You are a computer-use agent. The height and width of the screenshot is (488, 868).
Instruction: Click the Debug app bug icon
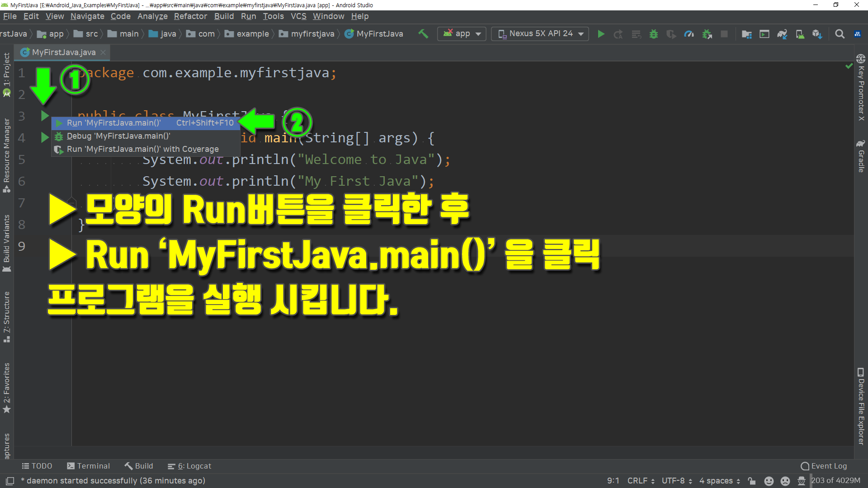point(653,34)
